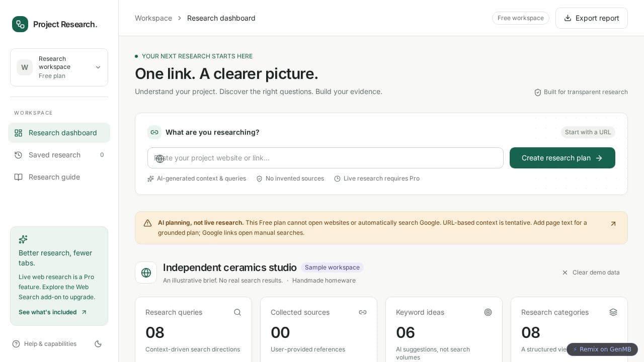Click Clear demo data
The height and width of the screenshot is (362, 644).
pyautogui.click(x=591, y=273)
